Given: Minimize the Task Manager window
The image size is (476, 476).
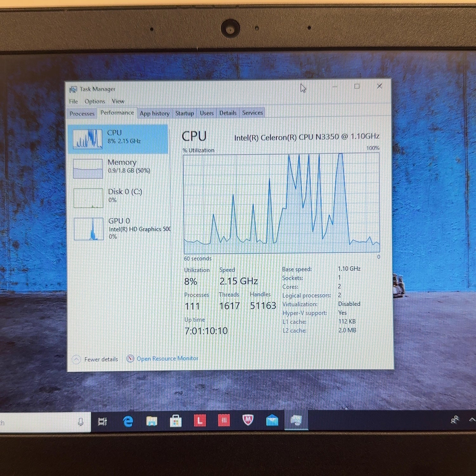Looking at the screenshot, I should [x=334, y=86].
